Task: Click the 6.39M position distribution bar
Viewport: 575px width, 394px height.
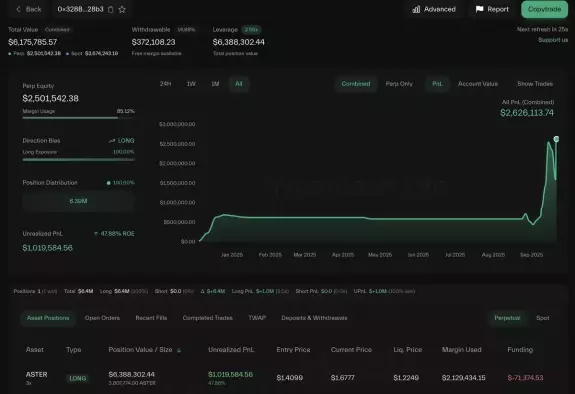Action: point(78,201)
